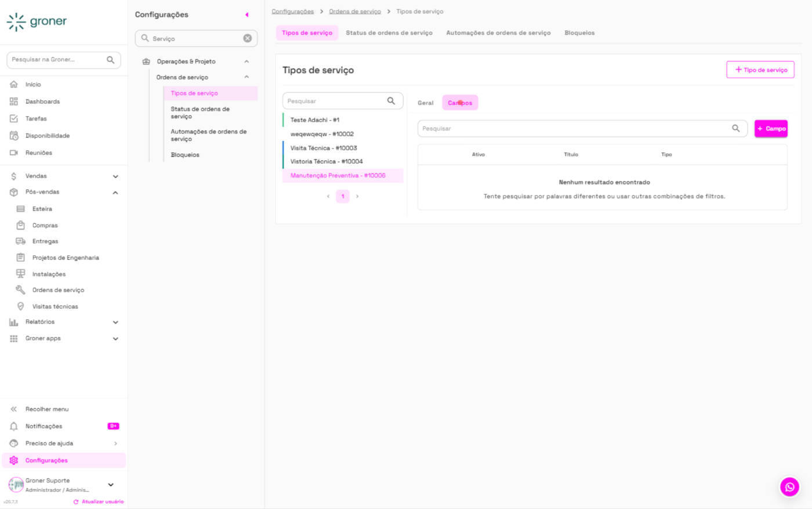Collapse the Pós-vendas menu chevron
The image size is (812, 509).
click(115, 192)
